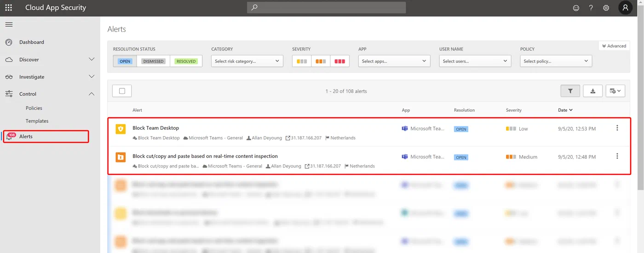
Task: Sort by Date column header
Action: click(565, 110)
